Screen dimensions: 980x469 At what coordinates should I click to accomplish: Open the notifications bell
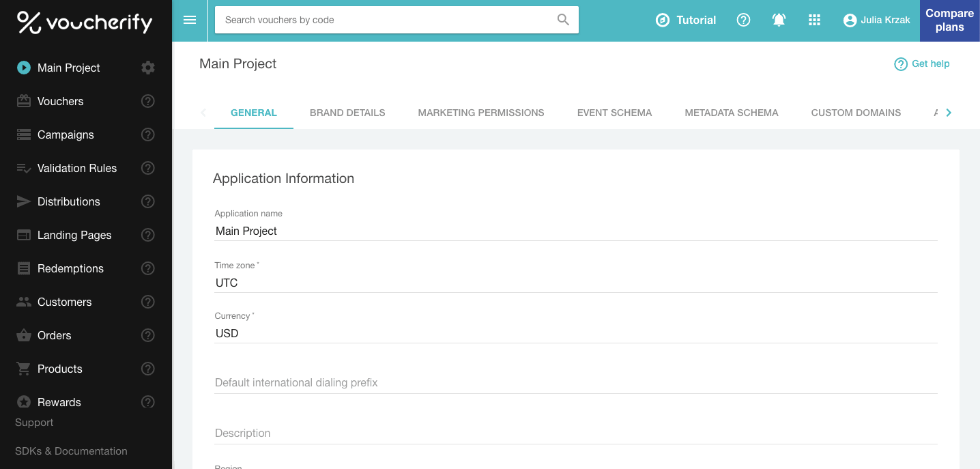coord(779,20)
